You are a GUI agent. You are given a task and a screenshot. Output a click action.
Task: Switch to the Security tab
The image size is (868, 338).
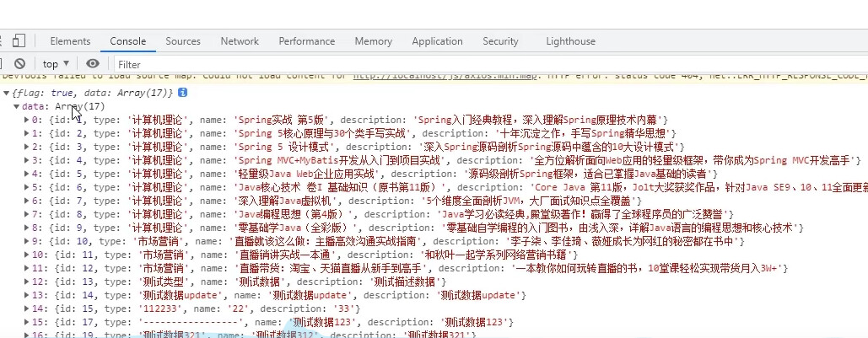coord(500,41)
